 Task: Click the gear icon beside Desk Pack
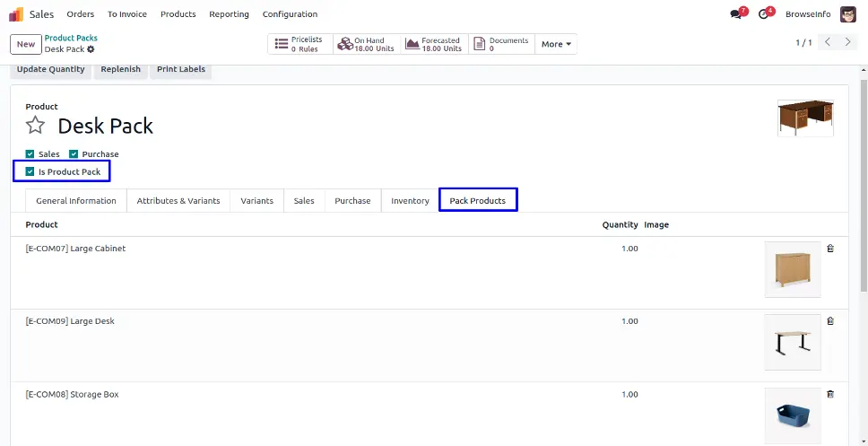point(91,49)
